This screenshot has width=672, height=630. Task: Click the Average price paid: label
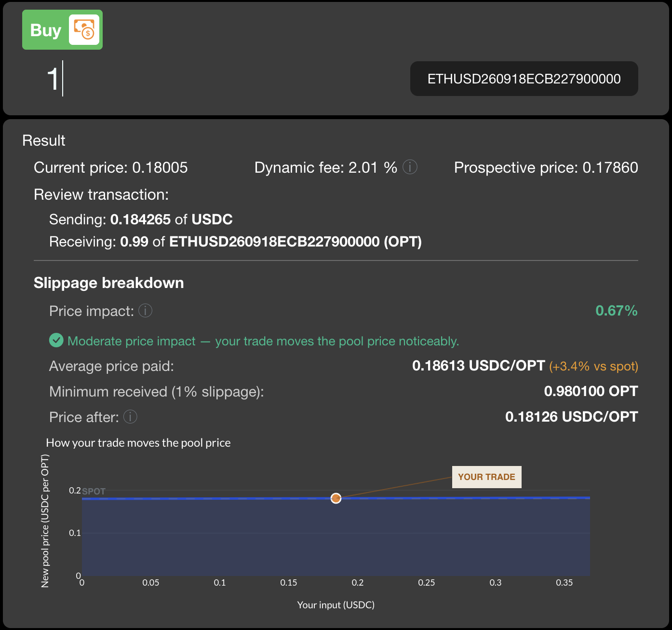111,366
